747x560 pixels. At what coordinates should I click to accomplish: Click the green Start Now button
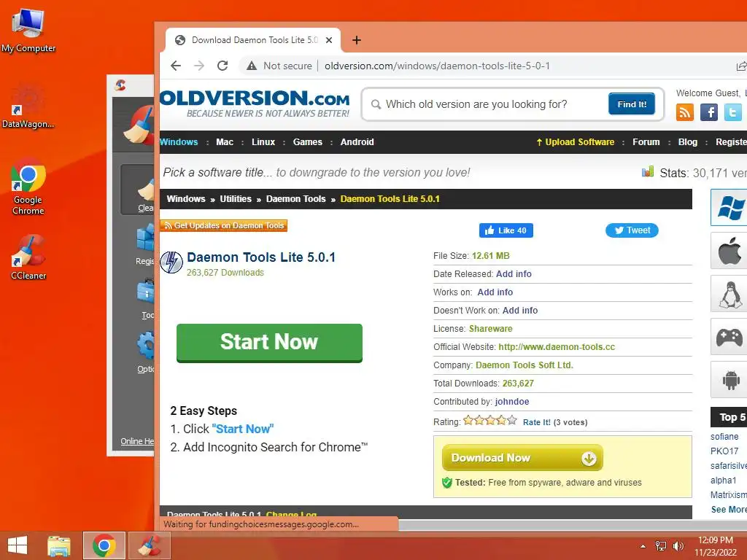click(269, 343)
